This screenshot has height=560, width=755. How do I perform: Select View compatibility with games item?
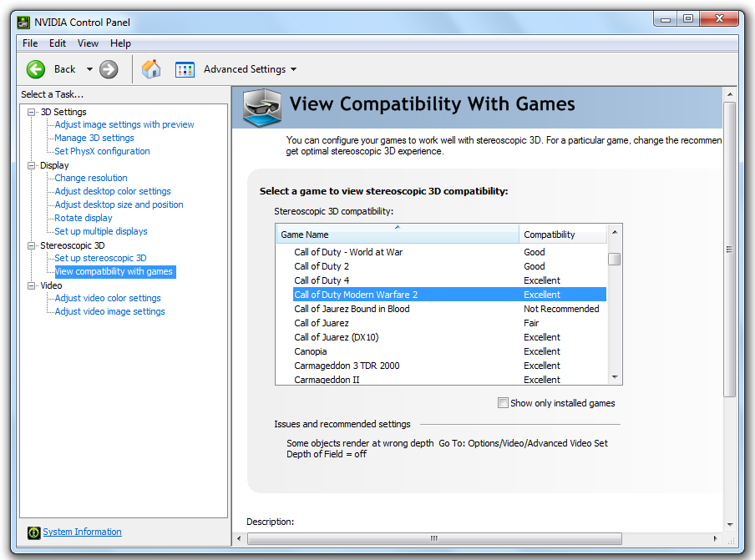point(114,271)
